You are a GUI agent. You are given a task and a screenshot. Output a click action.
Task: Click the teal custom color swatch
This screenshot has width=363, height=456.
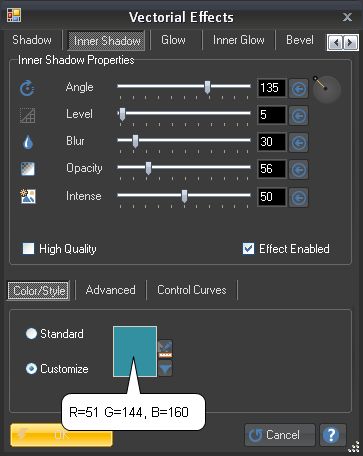135,351
